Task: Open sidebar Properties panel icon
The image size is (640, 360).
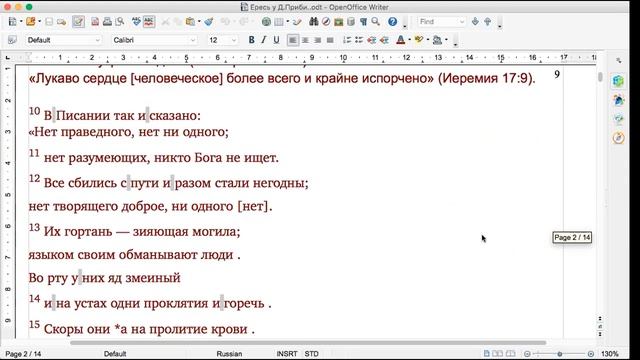Action: point(619,81)
